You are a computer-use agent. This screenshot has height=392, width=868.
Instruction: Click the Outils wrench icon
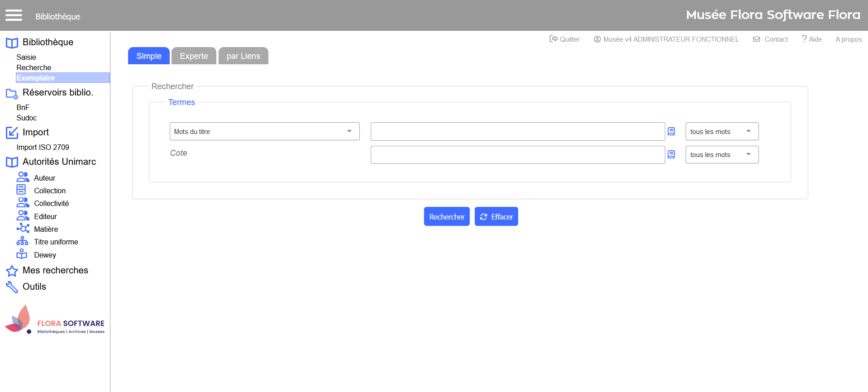[12, 287]
